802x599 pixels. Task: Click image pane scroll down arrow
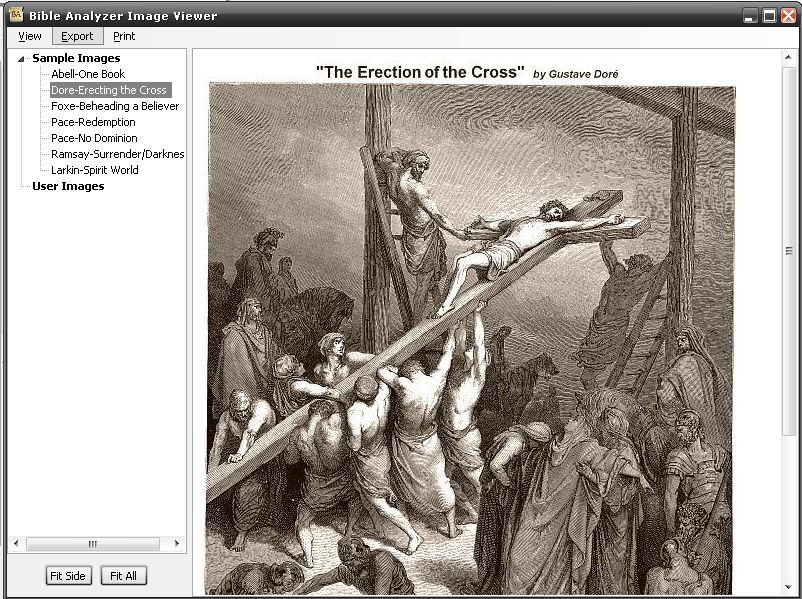788,587
